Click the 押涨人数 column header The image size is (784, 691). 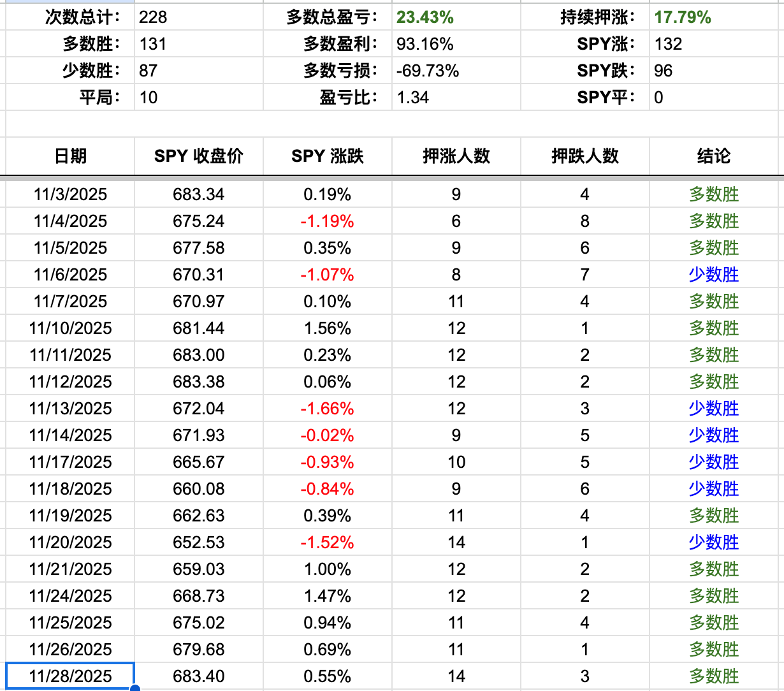coord(456,156)
